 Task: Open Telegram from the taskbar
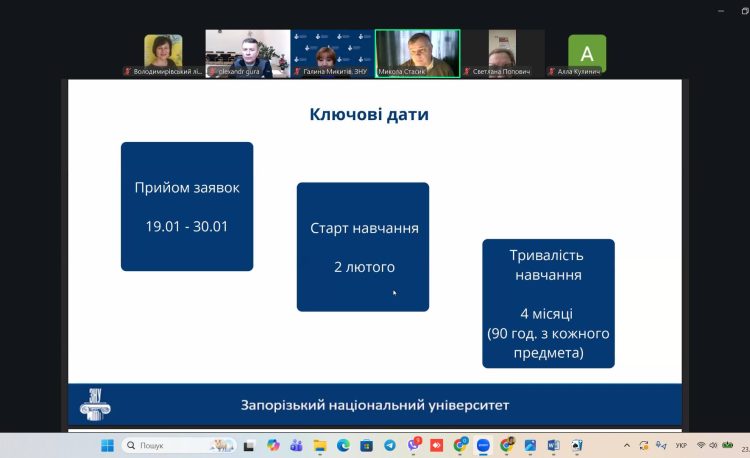[389, 445]
